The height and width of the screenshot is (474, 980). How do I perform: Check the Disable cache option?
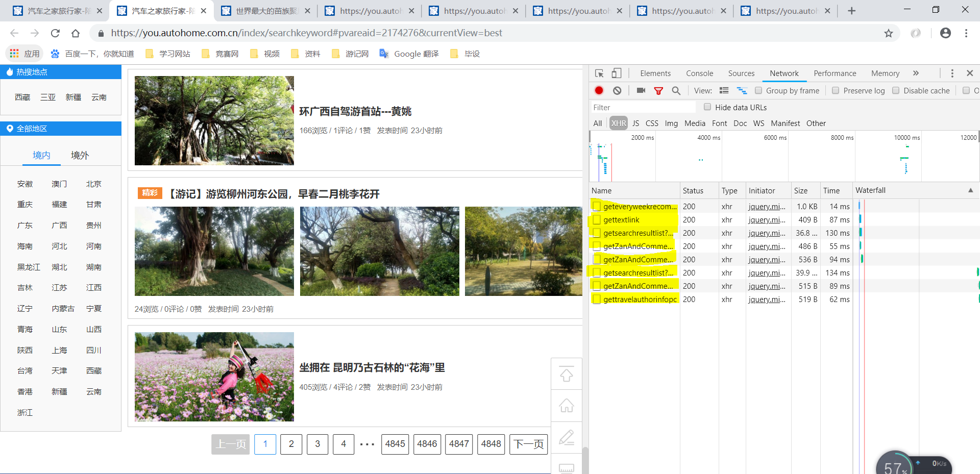tap(896, 90)
